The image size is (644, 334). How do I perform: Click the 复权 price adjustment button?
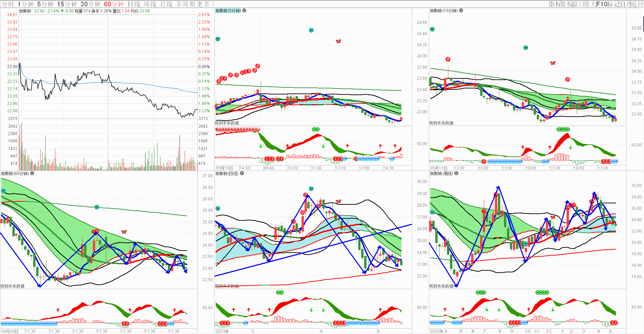(x=567, y=4)
